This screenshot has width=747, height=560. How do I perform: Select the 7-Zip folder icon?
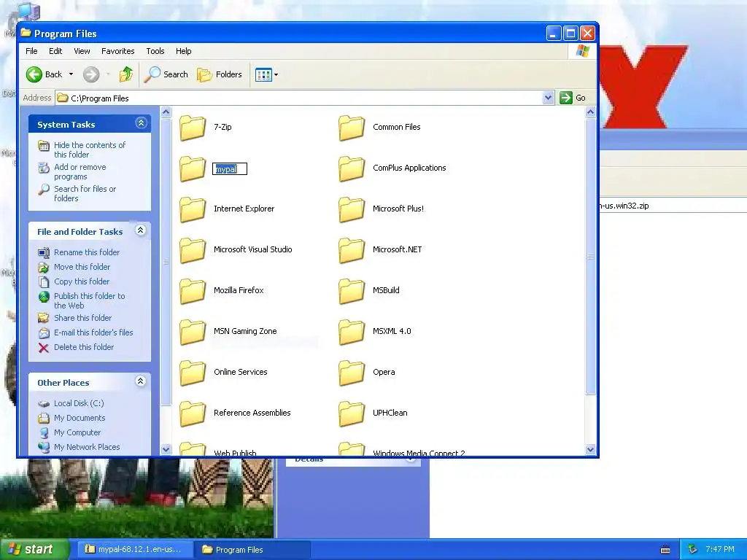click(x=193, y=128)
